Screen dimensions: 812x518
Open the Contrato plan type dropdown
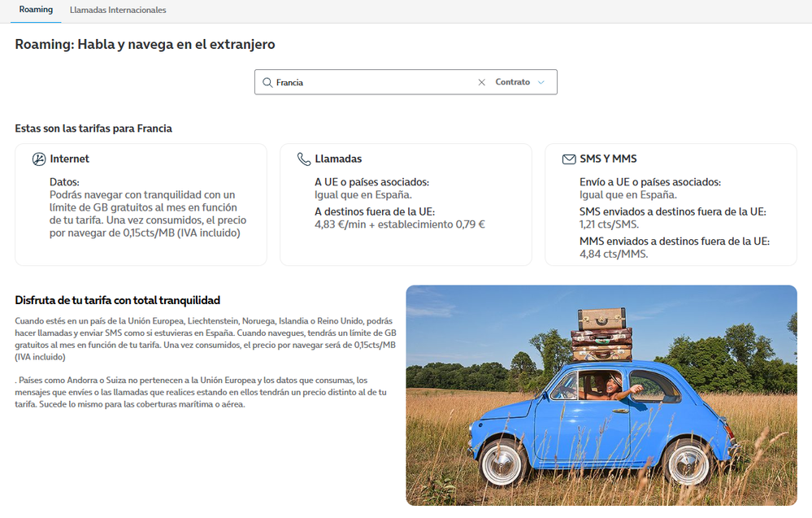pos(513,82)
